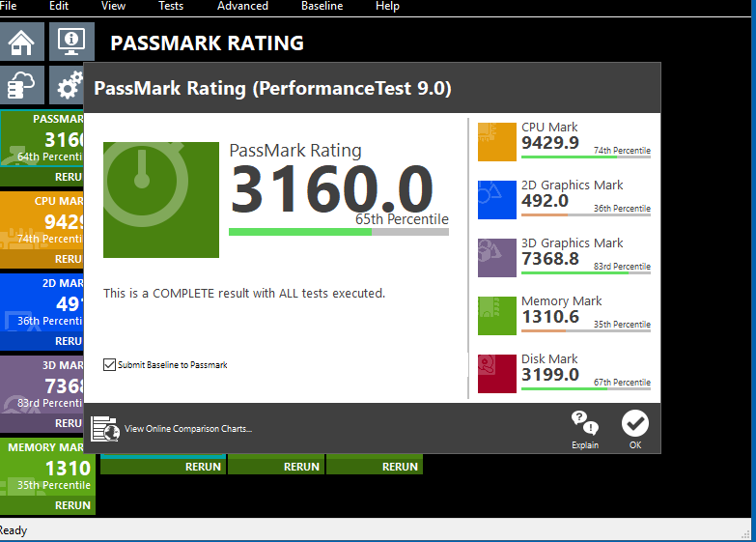Viewport: 756px width, 542px height.
Task: Open the File menu
Action: 8,6
